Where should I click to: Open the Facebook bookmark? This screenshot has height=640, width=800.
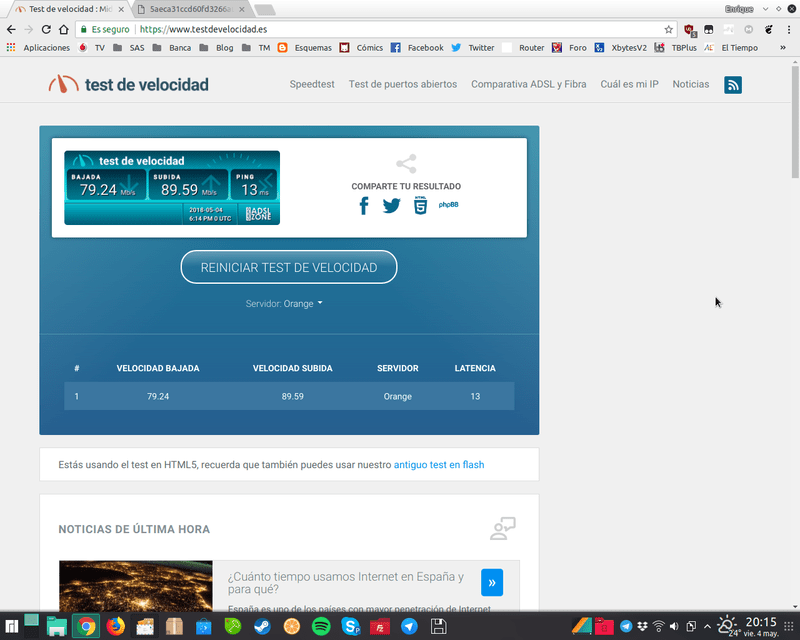point(417,47)
